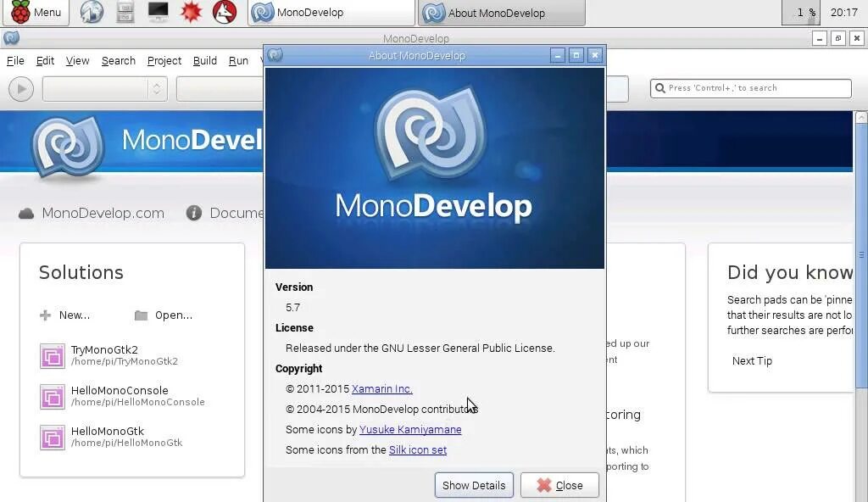Open the Raspberry Pi Menu button
Screen dimensions: 868x502
[x=36, y=12]
